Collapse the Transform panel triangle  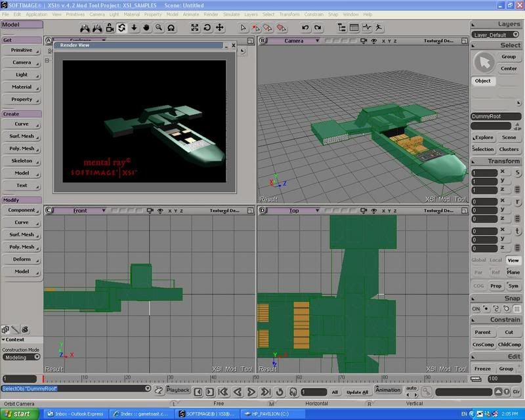[x=473, y=162]
